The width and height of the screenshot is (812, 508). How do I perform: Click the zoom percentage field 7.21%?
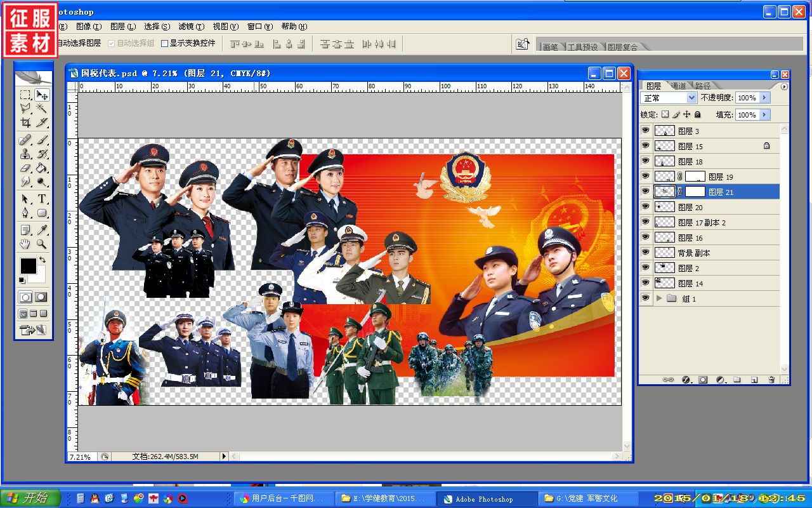coord(82,457)
